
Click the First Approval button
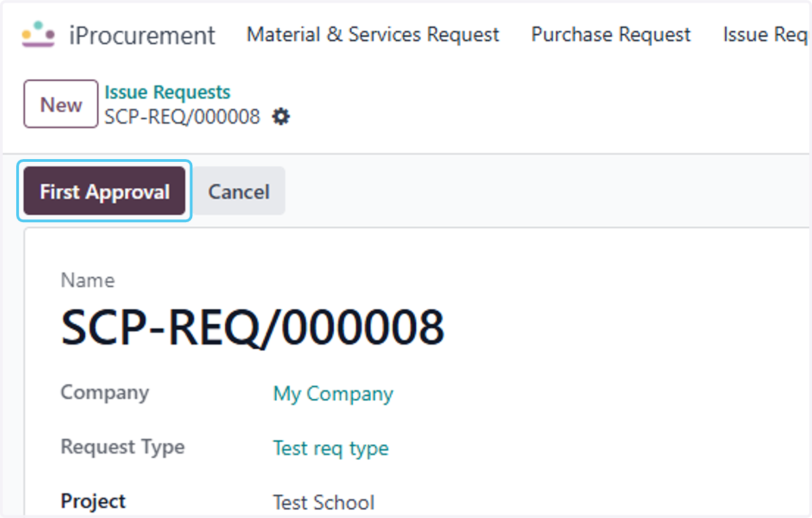click(104, 192)
